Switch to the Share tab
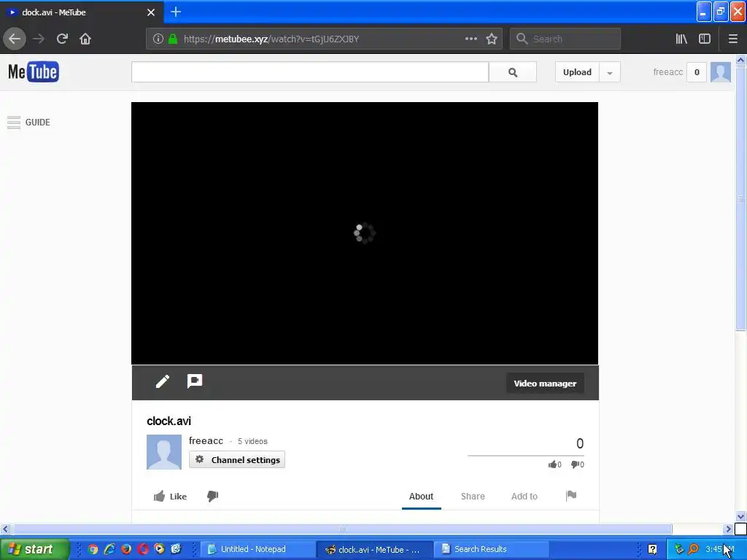The height and width of the screenshot is (560, 747). click(x=473, y=496)
